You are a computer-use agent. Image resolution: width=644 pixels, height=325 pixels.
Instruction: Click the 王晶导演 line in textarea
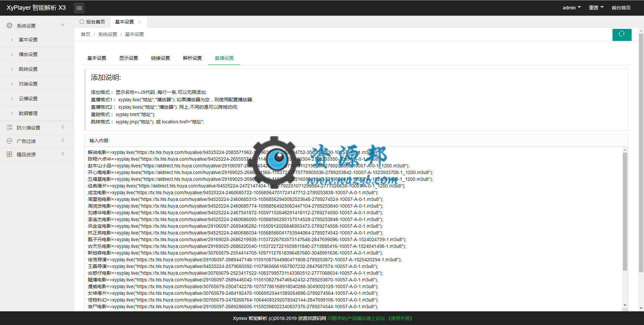[x=233, y=266]
